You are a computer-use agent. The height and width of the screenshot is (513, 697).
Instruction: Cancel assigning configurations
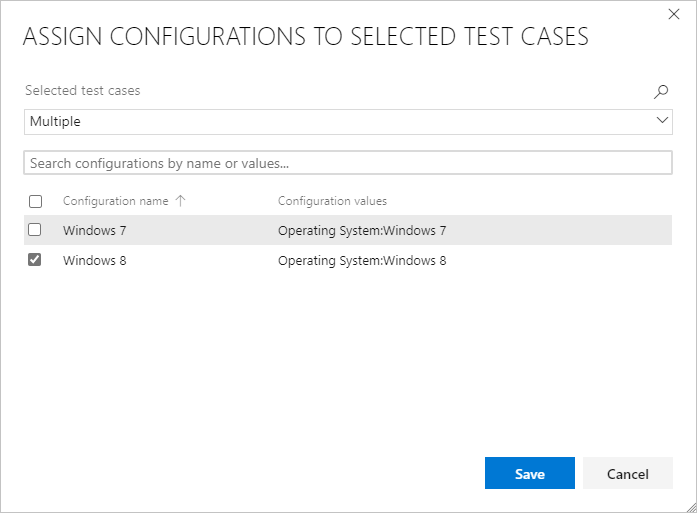627,474
